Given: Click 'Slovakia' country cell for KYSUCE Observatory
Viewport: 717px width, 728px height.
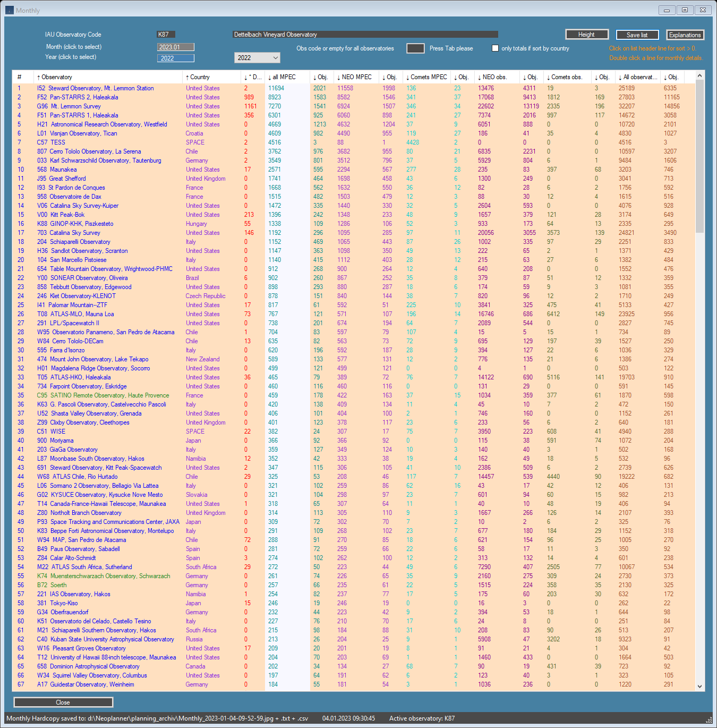Looking at the screenshot, I should [197, 495].
